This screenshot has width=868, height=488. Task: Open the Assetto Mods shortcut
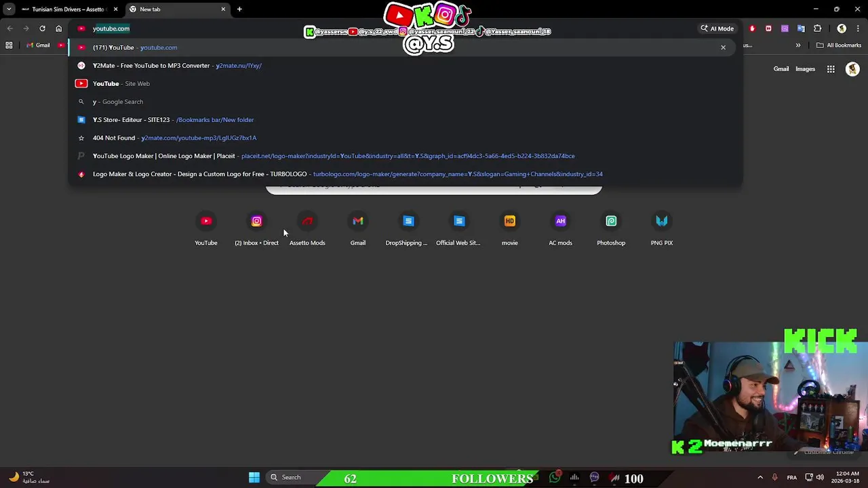pyautogui.click(x=307, y=229)
